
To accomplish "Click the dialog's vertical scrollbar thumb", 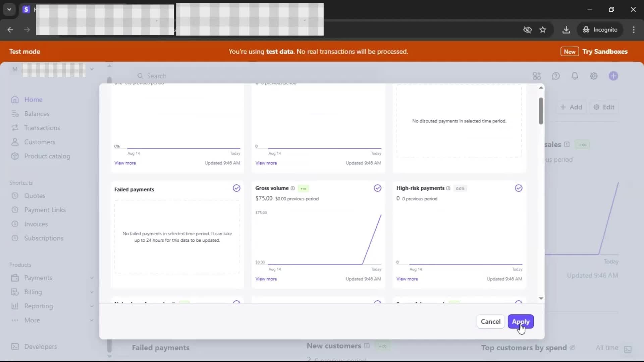I will pos(541,111).
